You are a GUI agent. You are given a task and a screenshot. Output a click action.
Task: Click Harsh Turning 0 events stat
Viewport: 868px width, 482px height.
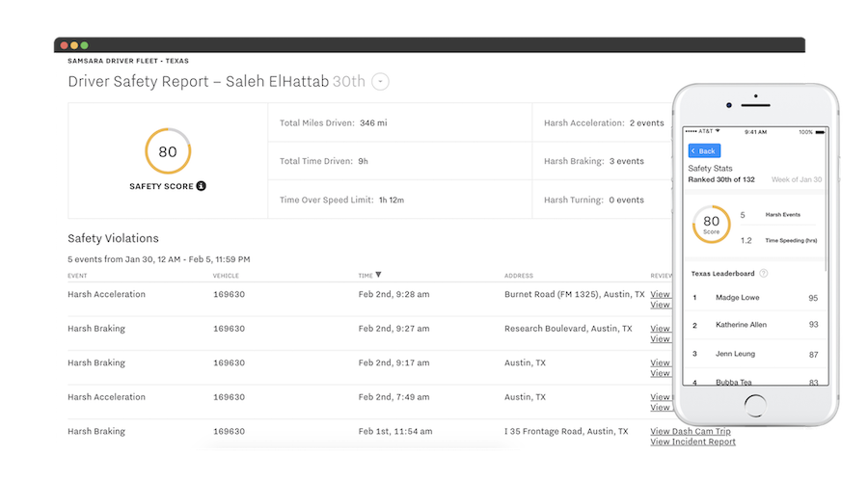pyautogui.click(x=594, y=200)
